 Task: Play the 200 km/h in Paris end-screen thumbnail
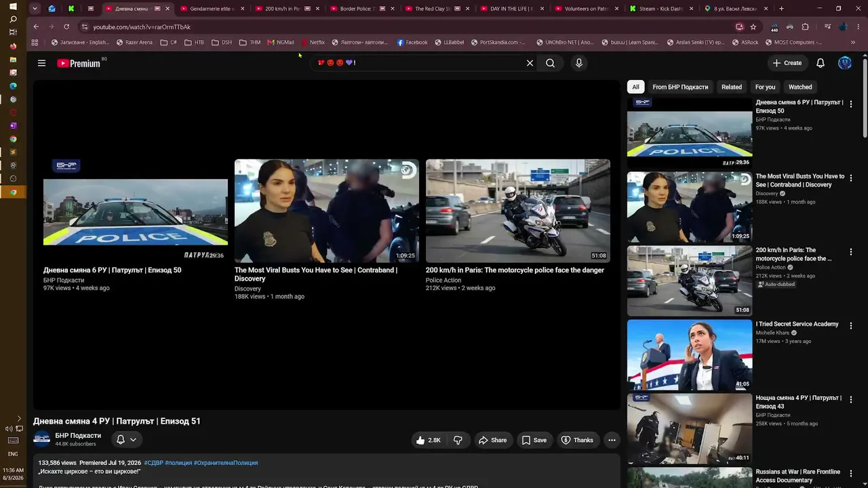pos(518,211)
